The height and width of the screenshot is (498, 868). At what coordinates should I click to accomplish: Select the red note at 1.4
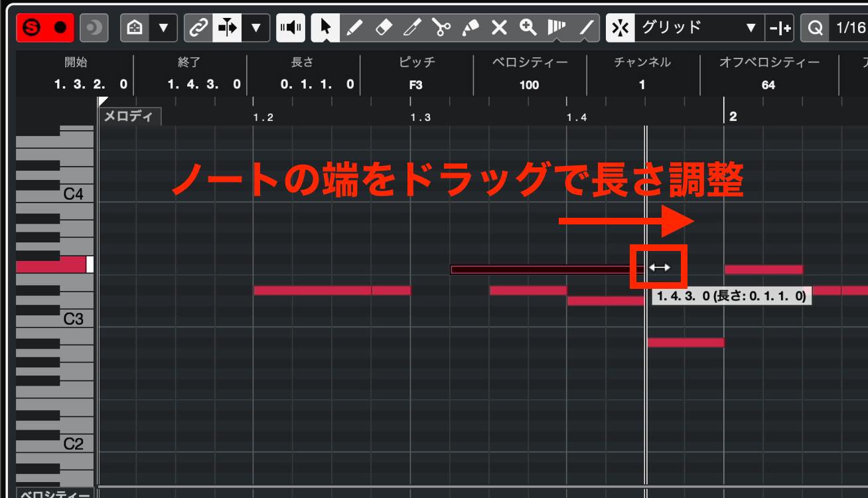click(x=606, y=301)
